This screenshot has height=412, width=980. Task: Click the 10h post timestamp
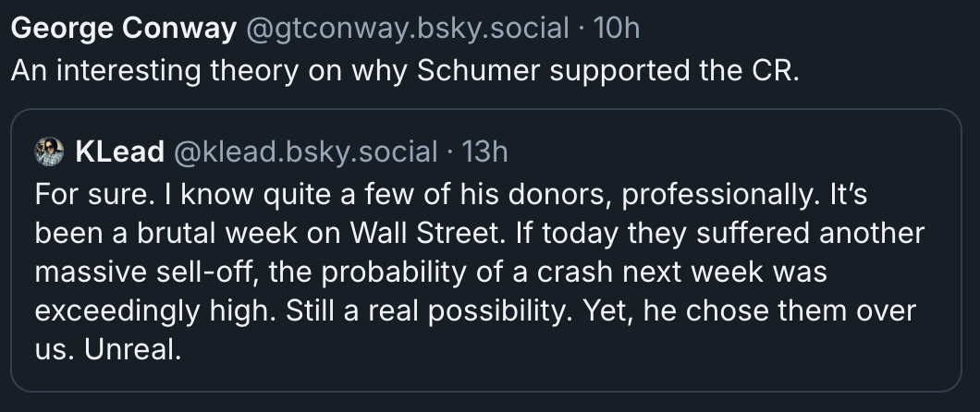point(616,29)
